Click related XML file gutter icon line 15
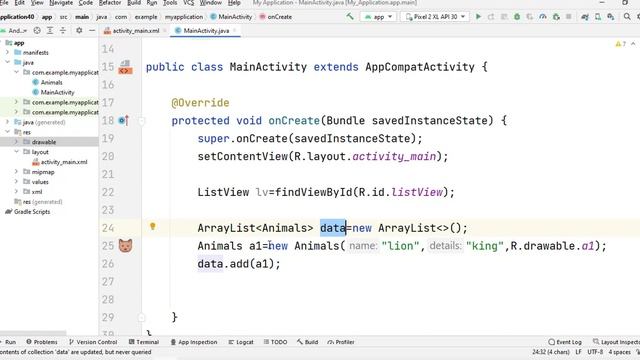 pos(125,67)
